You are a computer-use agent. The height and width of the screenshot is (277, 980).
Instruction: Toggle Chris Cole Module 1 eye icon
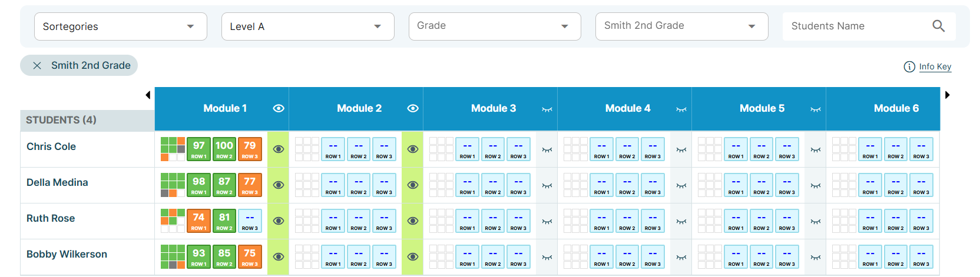[279, 149]
